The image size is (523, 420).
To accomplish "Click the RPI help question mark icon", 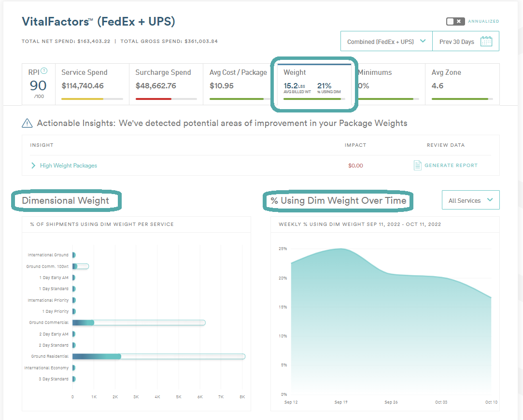I will pos(44,70).
